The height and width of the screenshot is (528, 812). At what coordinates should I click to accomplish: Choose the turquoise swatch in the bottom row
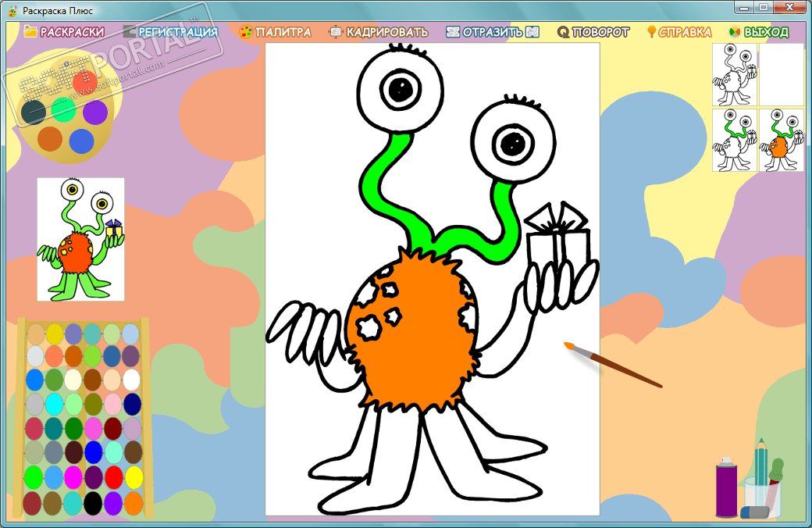[x=73, y=503]
